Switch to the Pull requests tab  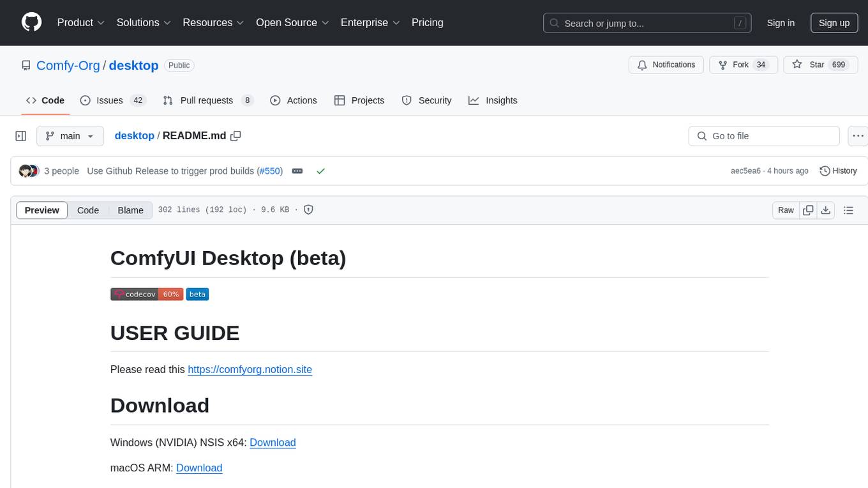tap(208, 100)
